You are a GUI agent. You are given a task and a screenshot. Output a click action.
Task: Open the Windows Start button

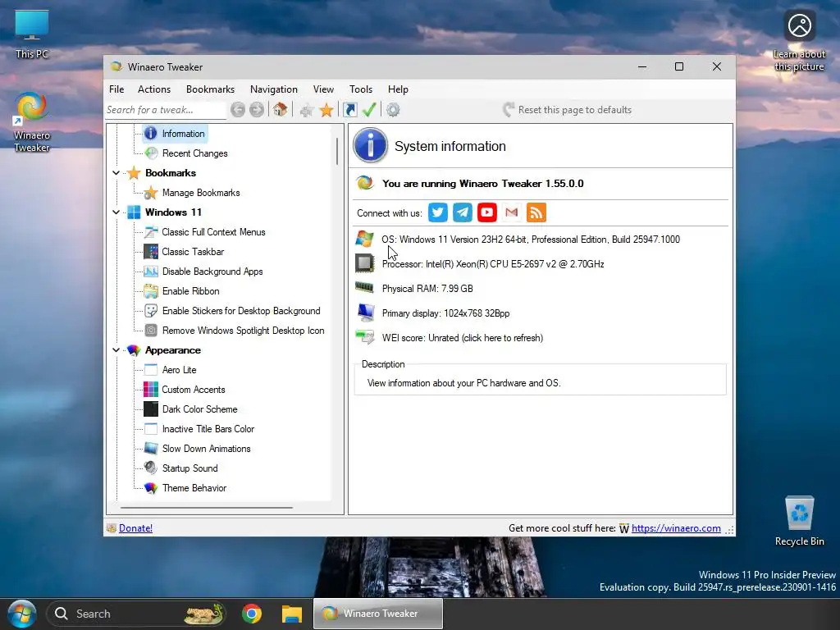click(21, 614)
